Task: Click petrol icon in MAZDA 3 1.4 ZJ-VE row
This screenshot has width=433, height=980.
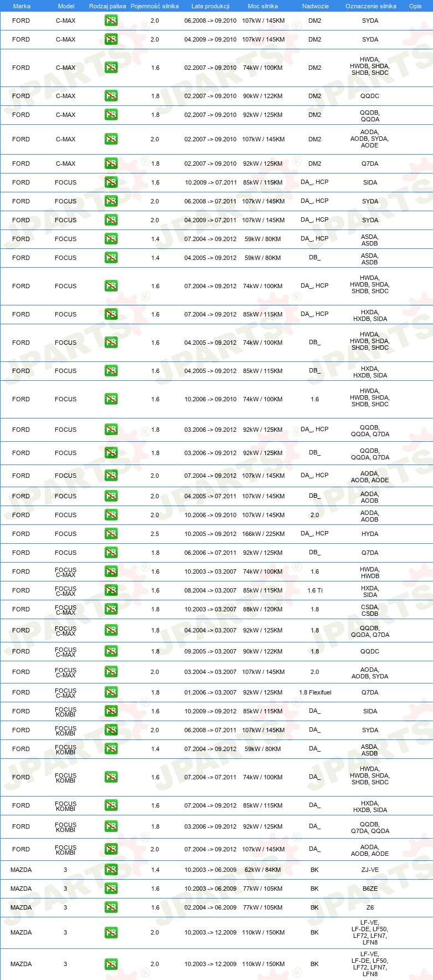Action: (x=111, y=870)
